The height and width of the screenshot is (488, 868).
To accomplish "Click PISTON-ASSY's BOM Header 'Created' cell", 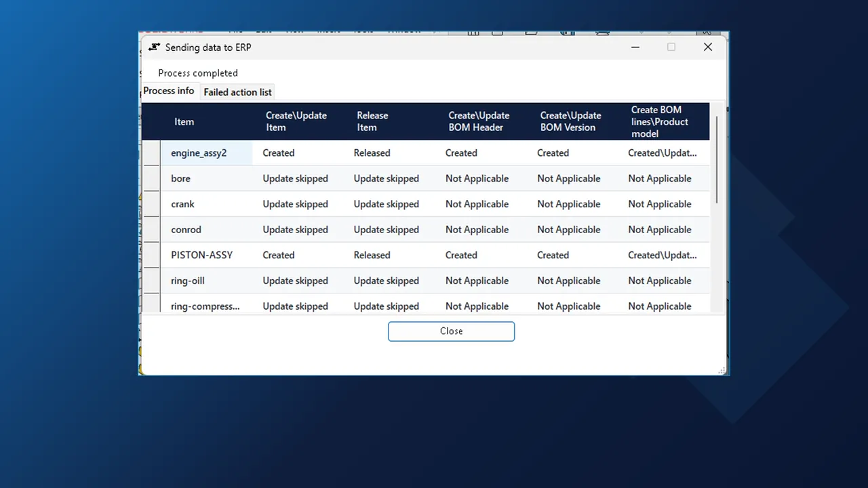I will (x=481, y=256).
